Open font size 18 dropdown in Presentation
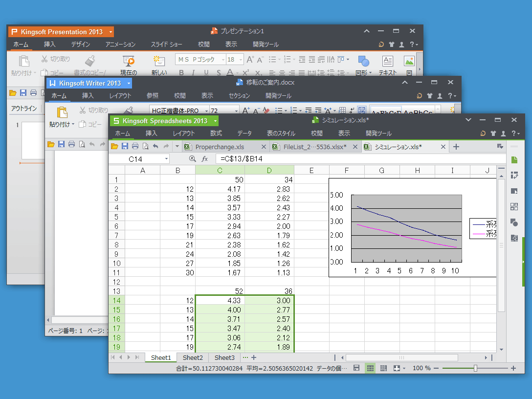 tap(241, 60)
